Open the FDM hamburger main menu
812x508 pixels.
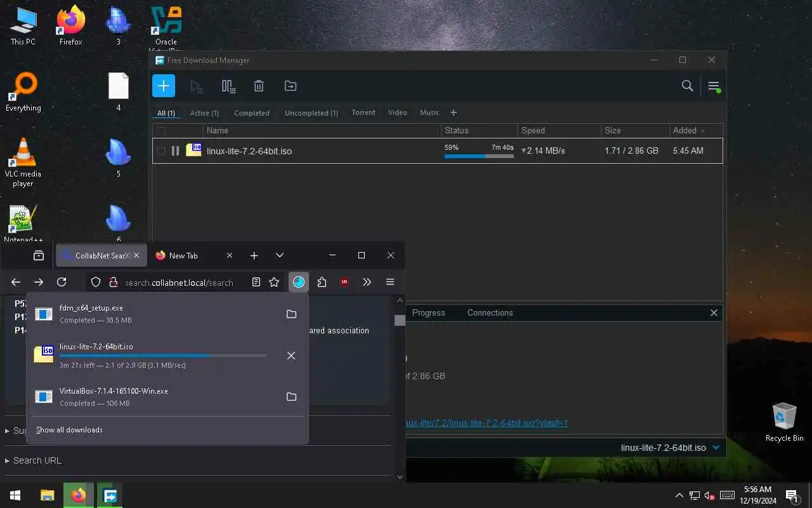point(714,86)
